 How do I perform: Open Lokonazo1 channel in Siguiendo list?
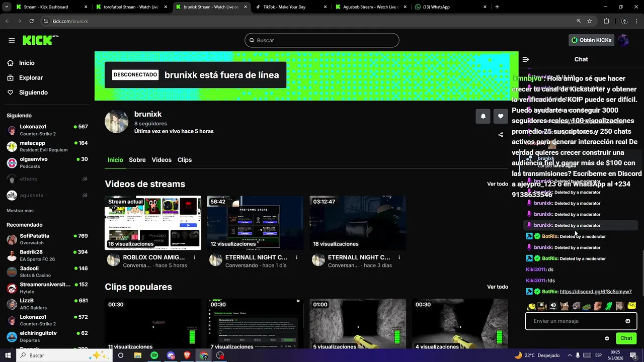click(x=47, y=130)
